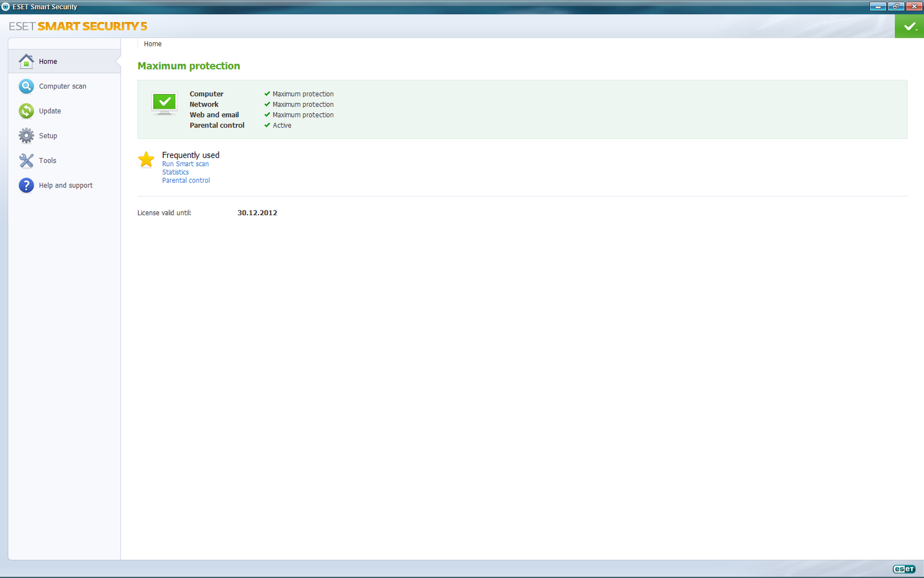Click the Computer scan magnifier icon

(x=26, y=86)
